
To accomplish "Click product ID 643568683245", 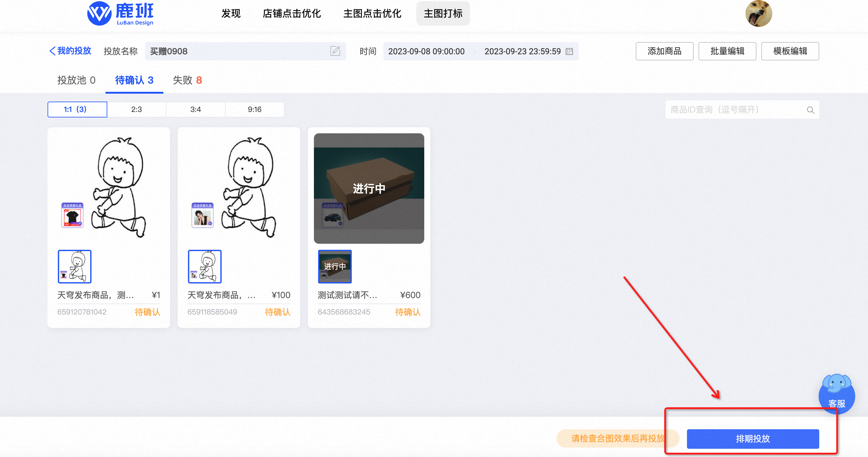I will [344, 312].
